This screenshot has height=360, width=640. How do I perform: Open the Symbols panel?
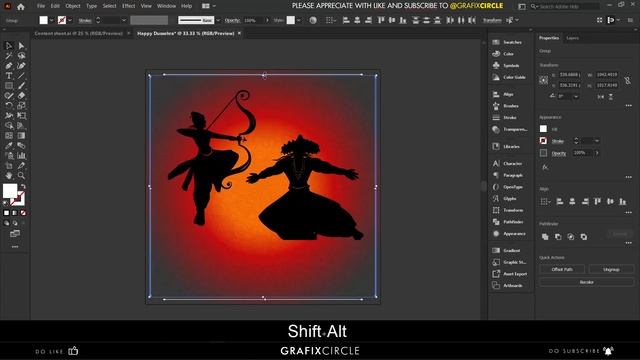[506, 65]
